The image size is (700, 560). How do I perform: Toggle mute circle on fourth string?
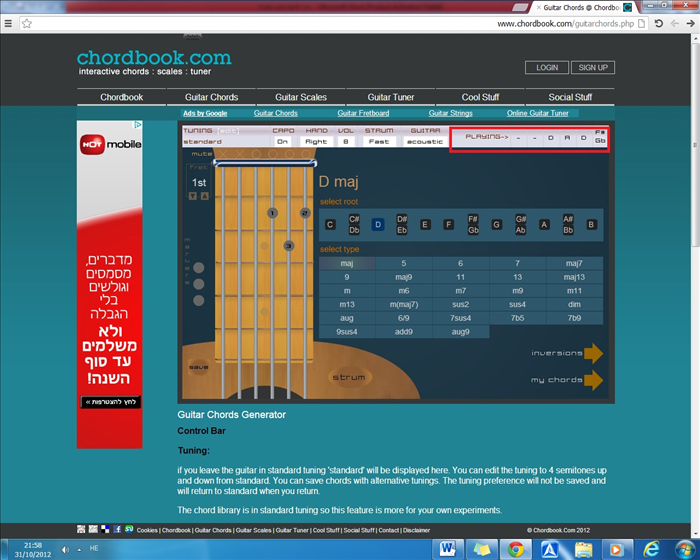pyautogui.click(x=273, y=154)
